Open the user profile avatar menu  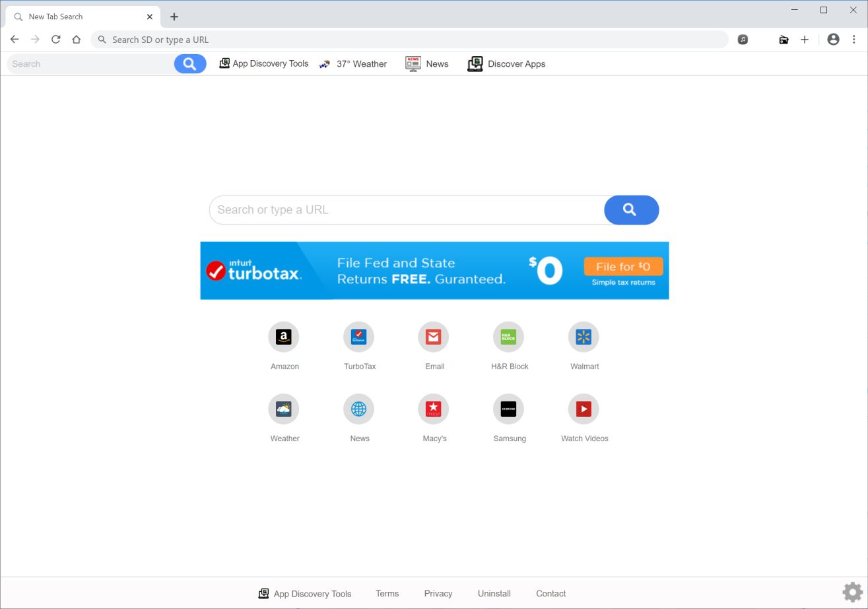(833, 40)
